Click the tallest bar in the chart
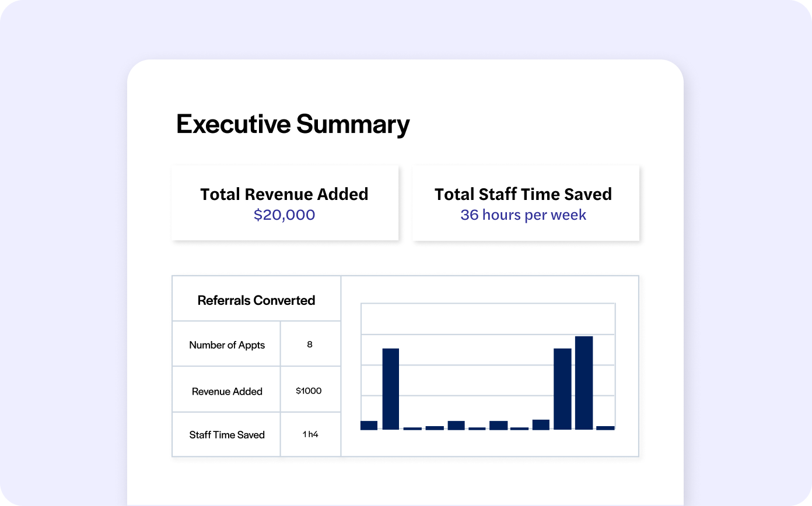 click(584, 383)
